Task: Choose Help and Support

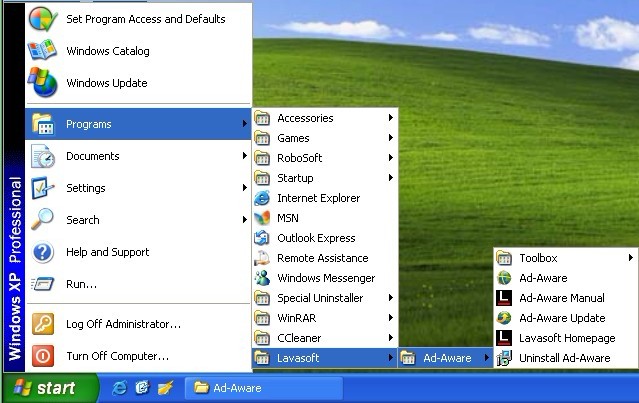Action: [x=107, y=252]
